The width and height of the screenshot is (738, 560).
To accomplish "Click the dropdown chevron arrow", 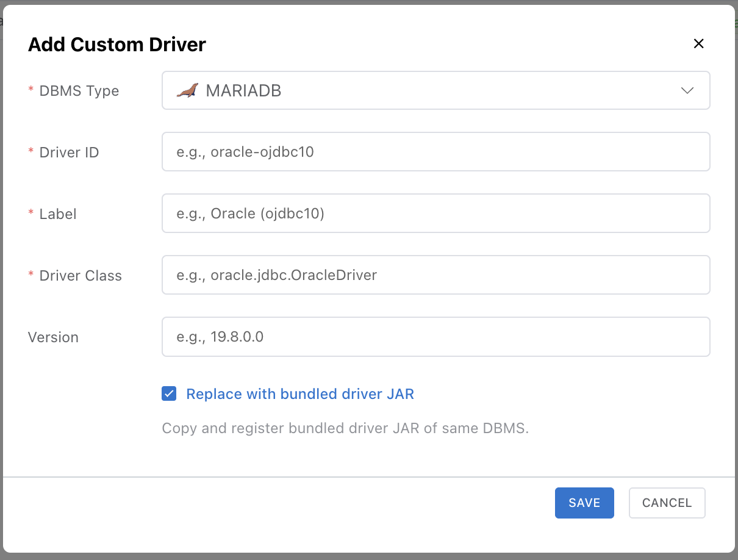I will coord(687,91).
